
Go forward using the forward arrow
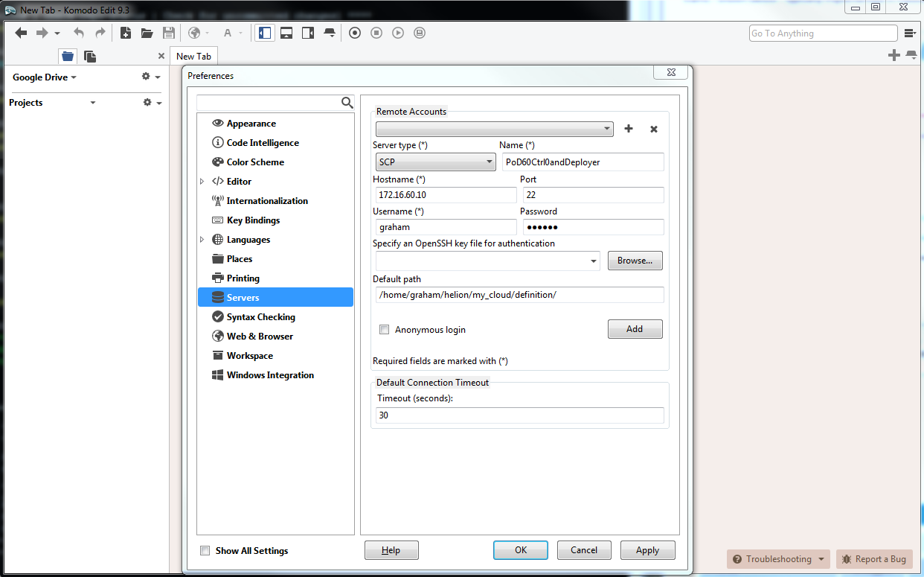[42, 33]
